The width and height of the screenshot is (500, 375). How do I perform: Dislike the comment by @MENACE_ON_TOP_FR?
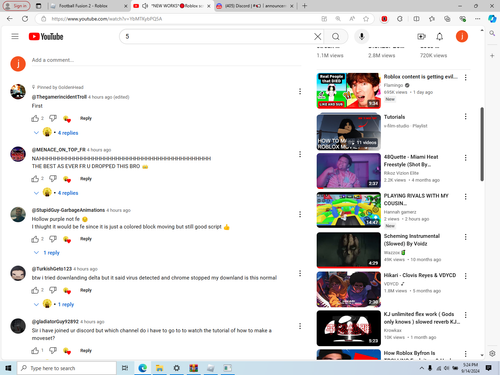coord(53,179)
